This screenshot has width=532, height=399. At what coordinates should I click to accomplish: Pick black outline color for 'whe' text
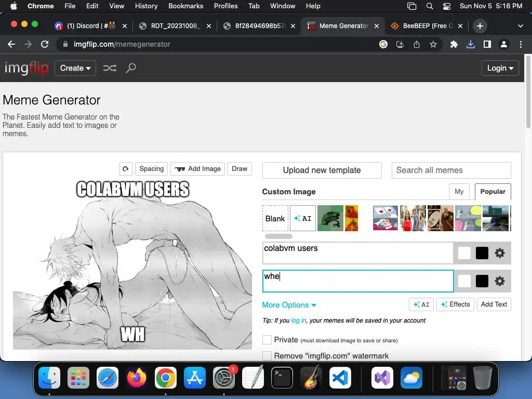[x=482, y=281]
